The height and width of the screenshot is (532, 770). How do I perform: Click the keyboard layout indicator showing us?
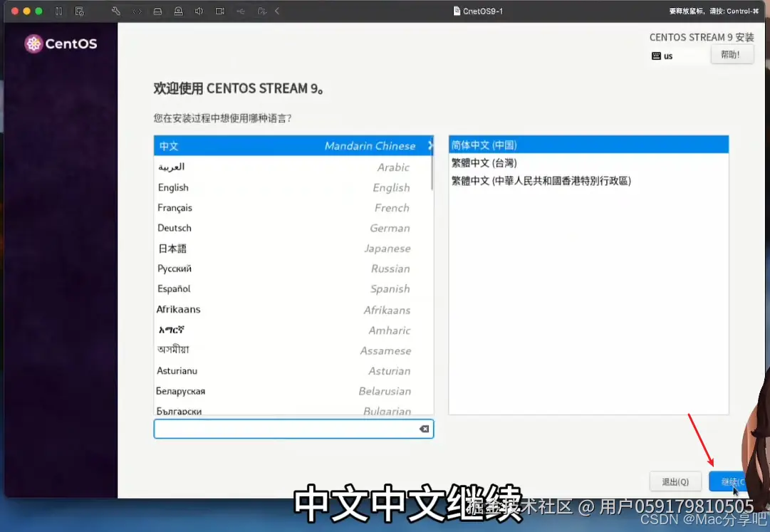[663, 56]
